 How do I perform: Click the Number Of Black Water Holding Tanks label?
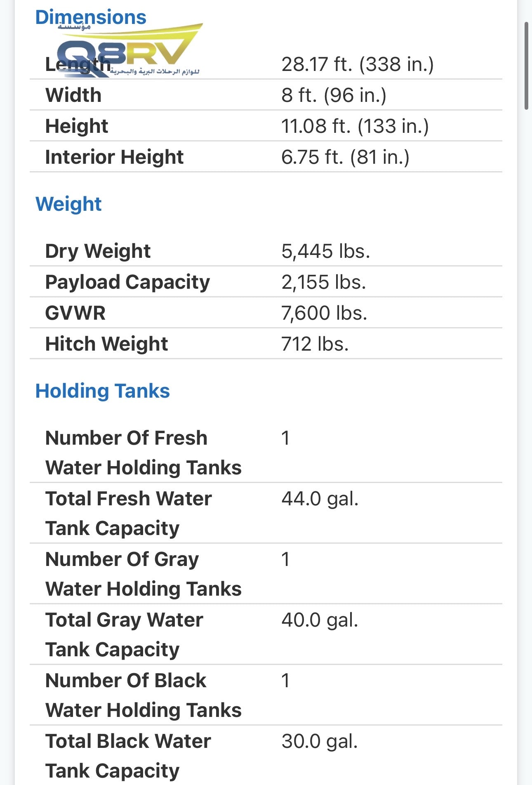(143, 695)
